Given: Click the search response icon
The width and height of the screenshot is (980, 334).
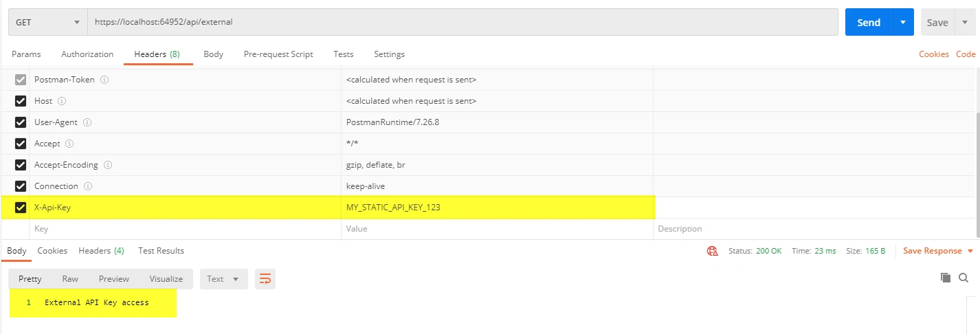Looking at the screenshot, I should (964, 278).
